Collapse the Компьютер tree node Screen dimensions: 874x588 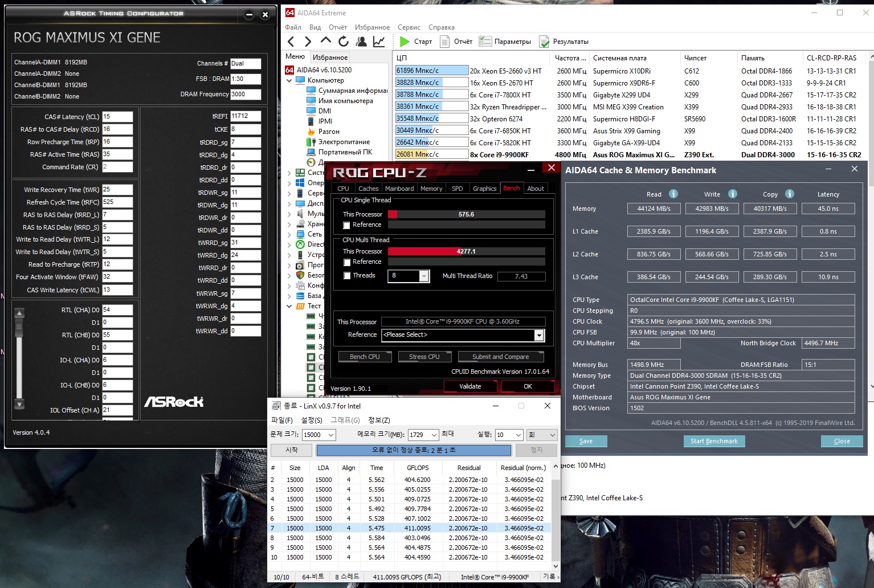click(x=289, y=80)
